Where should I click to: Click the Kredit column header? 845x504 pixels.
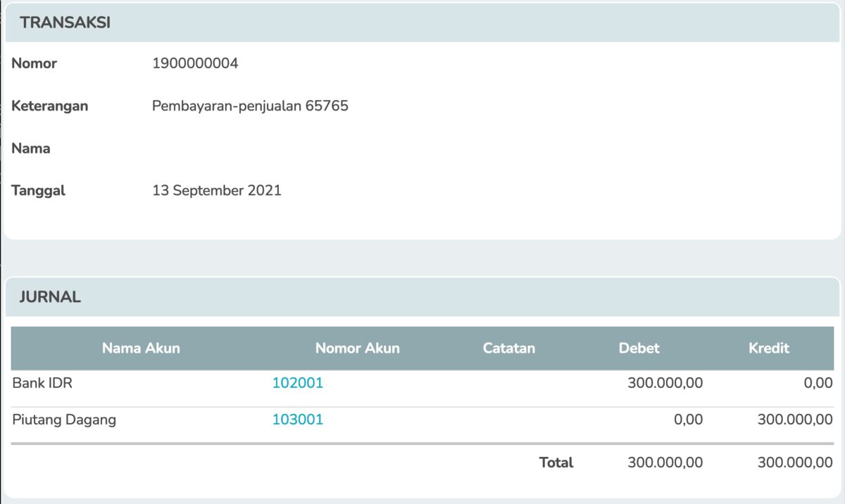[769, 348]
